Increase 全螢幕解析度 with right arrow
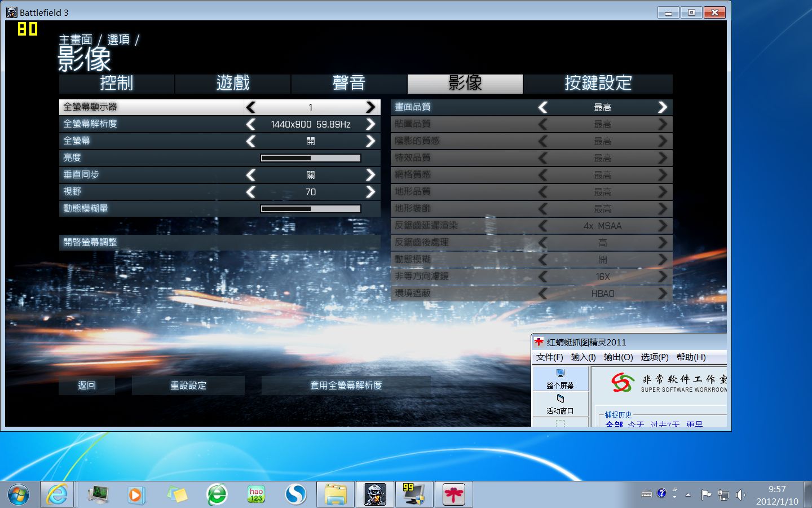Image resolution: width=812 pixels, height=508 pixels. click(370, 124)
